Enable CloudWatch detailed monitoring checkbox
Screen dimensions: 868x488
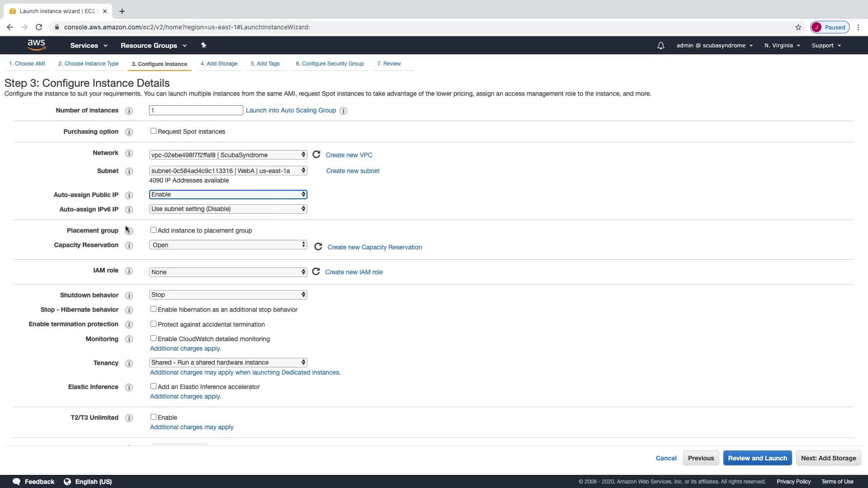click(x=153, y=338)
